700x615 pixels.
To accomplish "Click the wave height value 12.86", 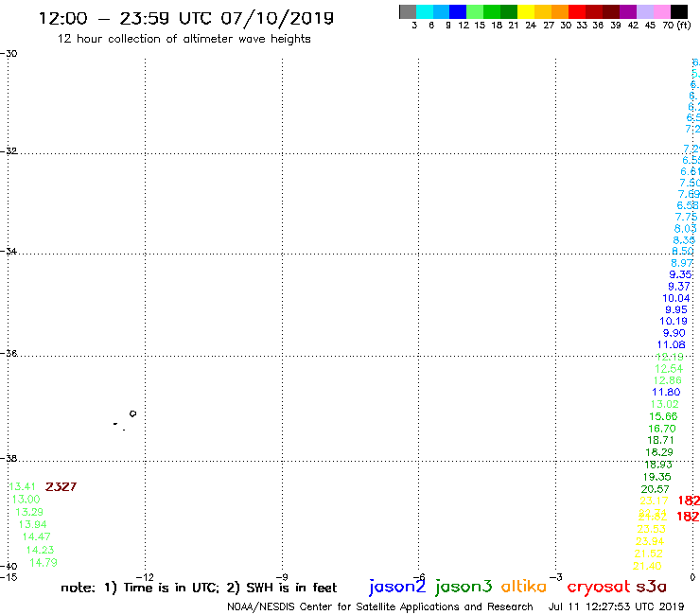I will [x=667, y=380].
